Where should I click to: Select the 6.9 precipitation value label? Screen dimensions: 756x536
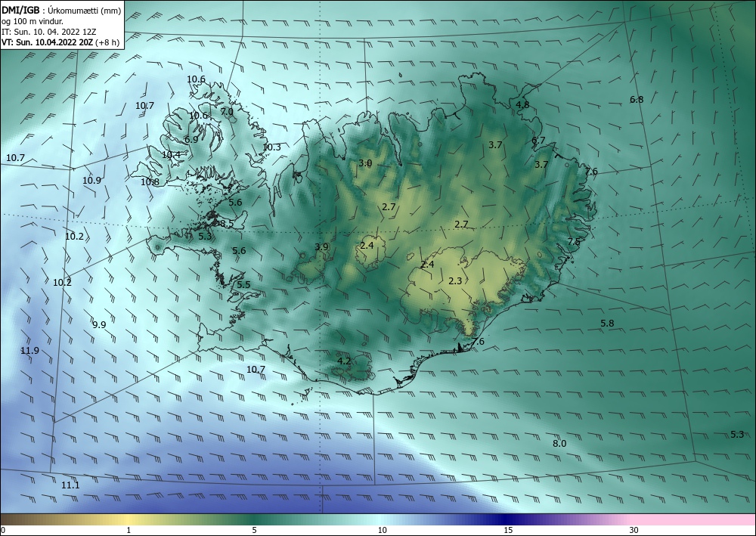pyautogui.click(x=191, y=139)
